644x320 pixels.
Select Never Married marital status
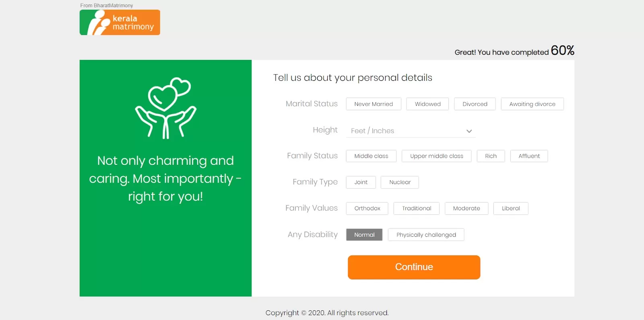(374, 104)
